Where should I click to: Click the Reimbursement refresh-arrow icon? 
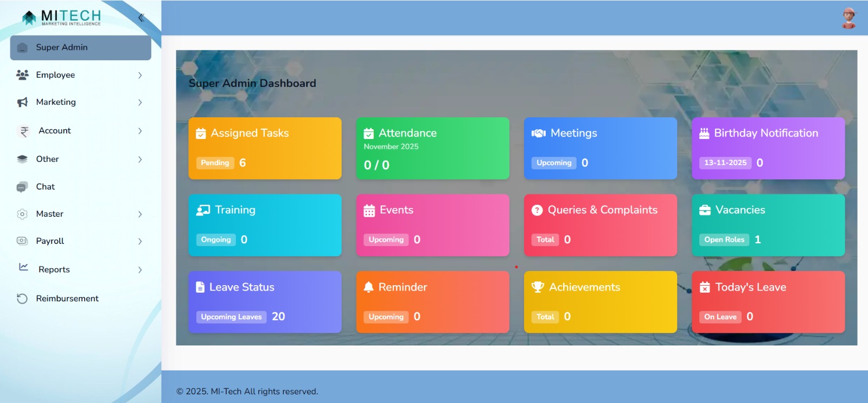tap(22, 299)
